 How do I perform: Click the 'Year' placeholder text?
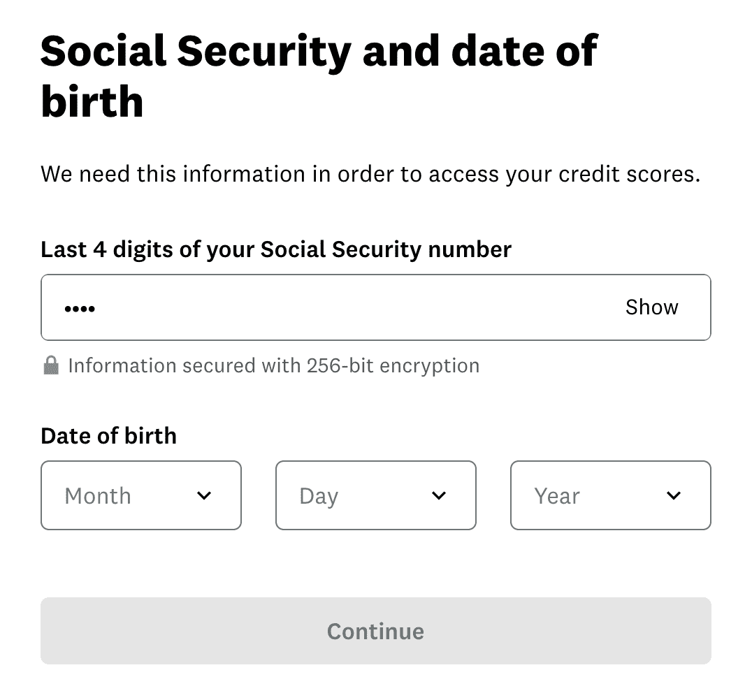pos(557,496)
